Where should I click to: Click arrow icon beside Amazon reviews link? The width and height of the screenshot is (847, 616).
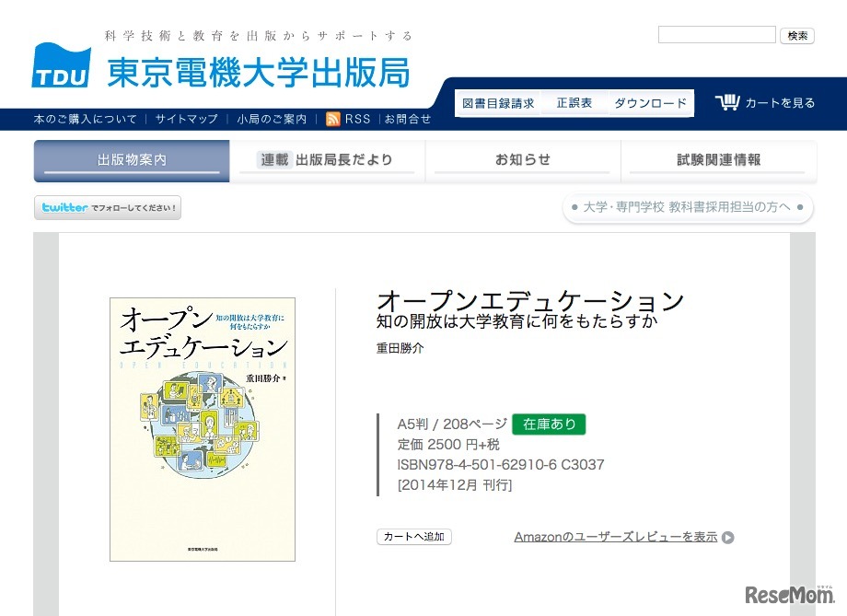tap(727, 537)
